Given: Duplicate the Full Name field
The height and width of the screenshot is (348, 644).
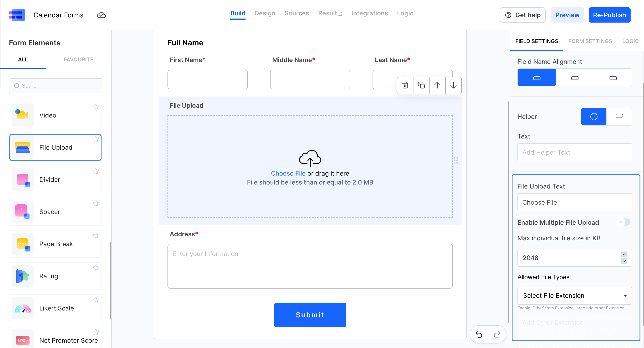Looking at the screenshot, I should 421,85.
